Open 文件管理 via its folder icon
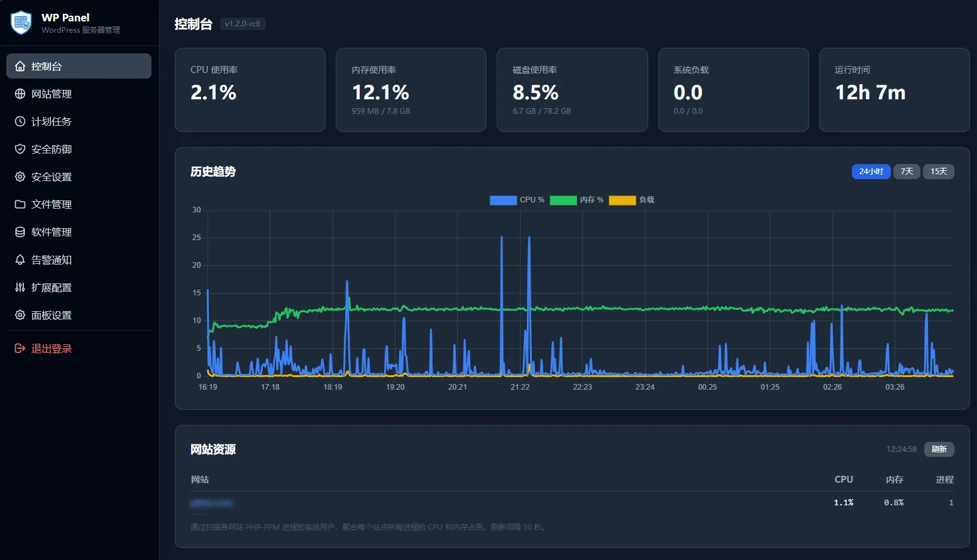The width and height of the screenshot is (977, 560). (20, 204)
